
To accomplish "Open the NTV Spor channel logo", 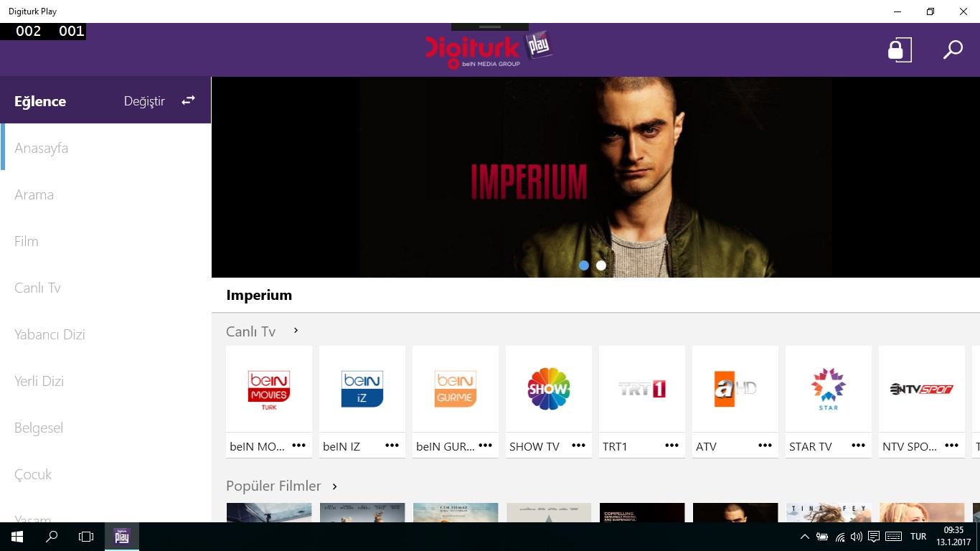I will coord(922,389).
